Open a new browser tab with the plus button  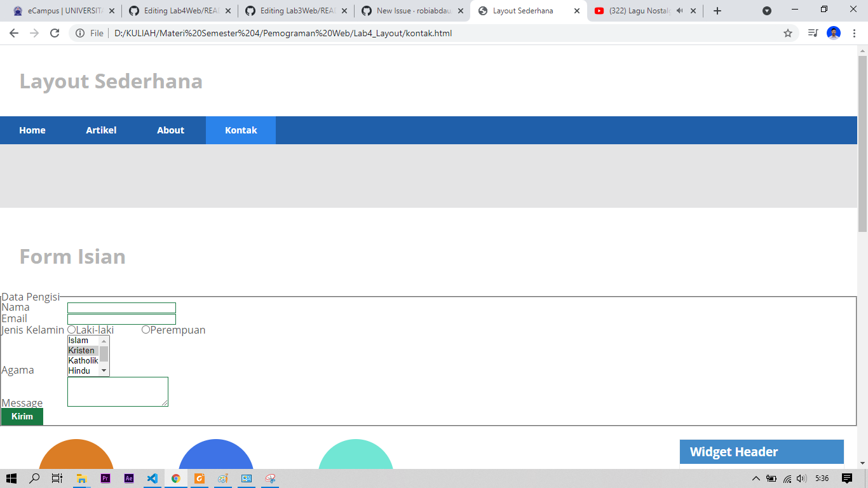click(x=717, y=11)
